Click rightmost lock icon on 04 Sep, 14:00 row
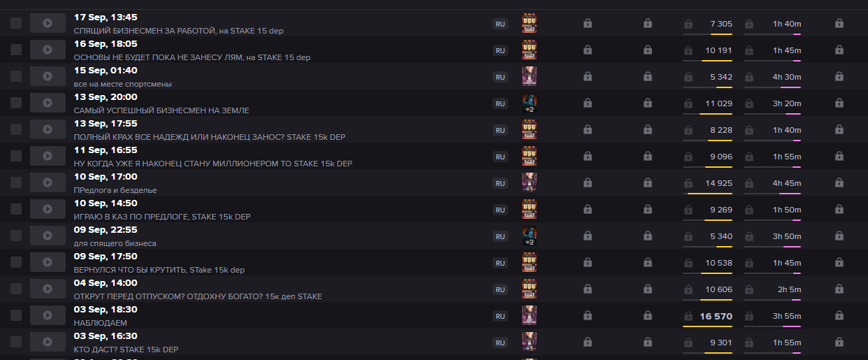This screenshot has width=868, height=360. (x=839, y=289)
